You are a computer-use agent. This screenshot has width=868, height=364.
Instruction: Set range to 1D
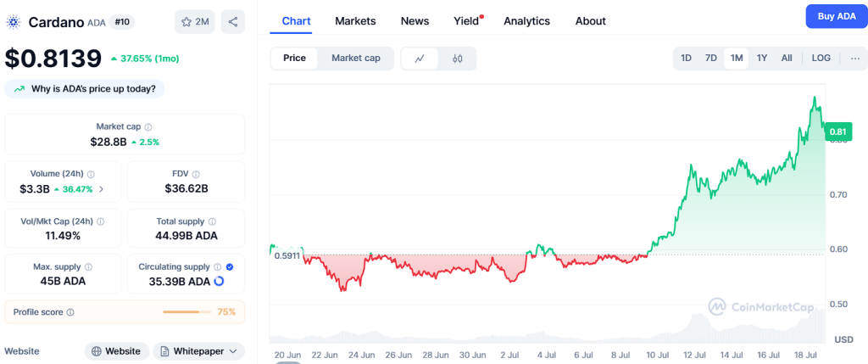pyautogui.click(x=686, y=59)
